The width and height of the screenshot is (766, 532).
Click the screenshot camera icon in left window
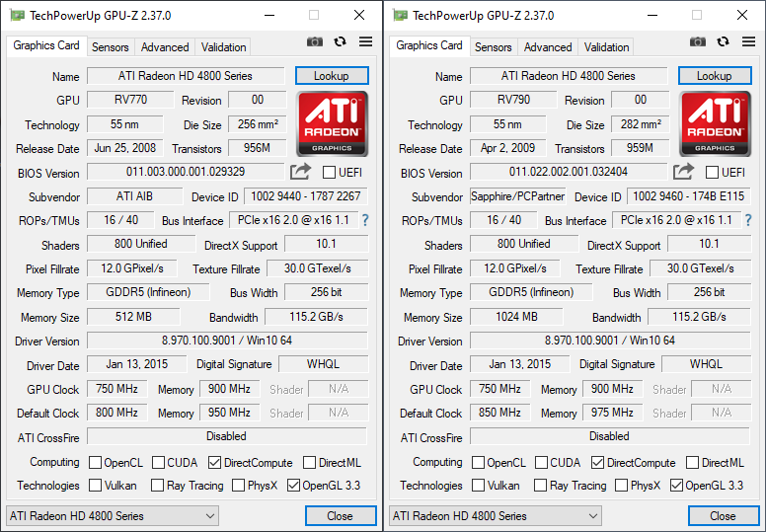[x=315, y=42]
